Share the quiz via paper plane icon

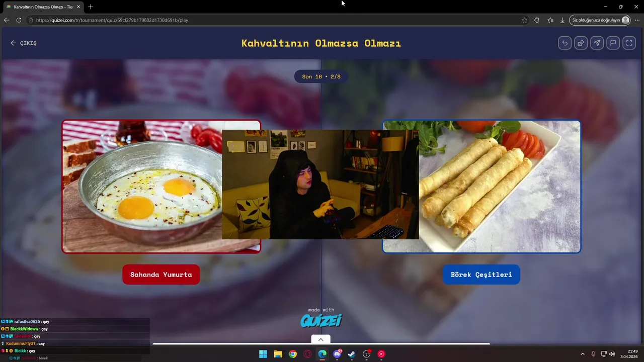[597, 43]
